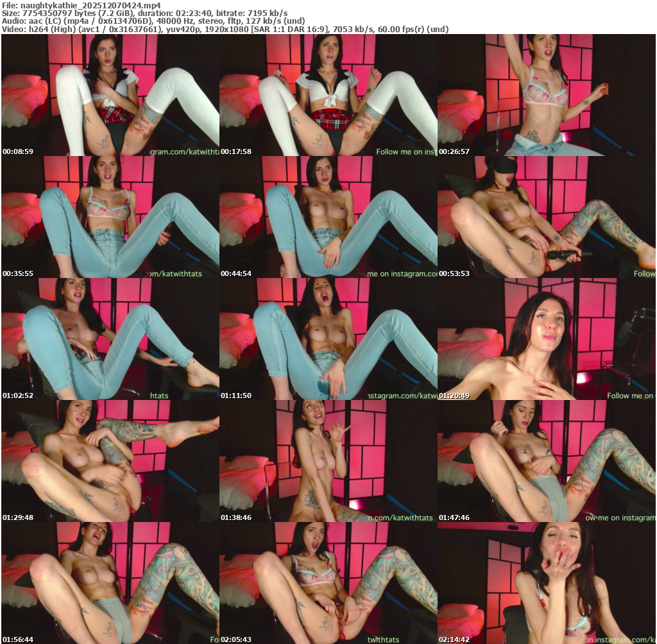Select the filename text naughtykathie_202512070424.mp4
The width and height of the screenshot is (657, 644).
(x=90, y=5)
